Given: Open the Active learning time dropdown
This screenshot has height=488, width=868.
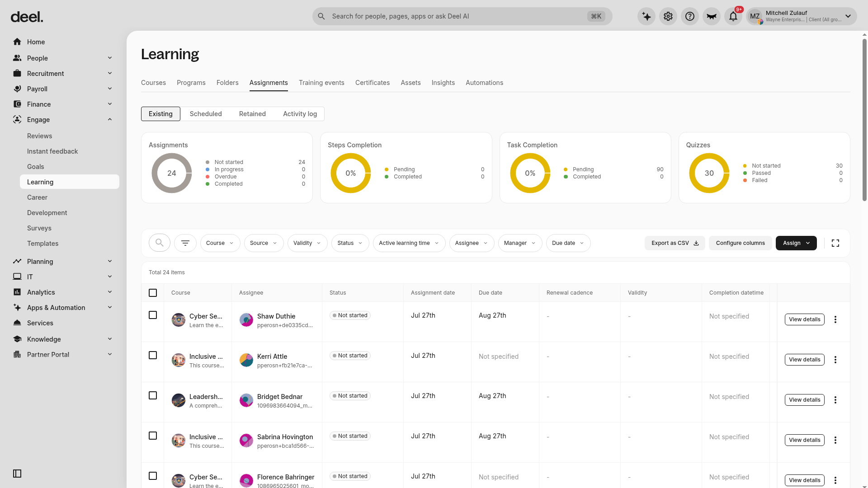Looking at the screenshot, I should pyautogui.click(x=409, y=243).
